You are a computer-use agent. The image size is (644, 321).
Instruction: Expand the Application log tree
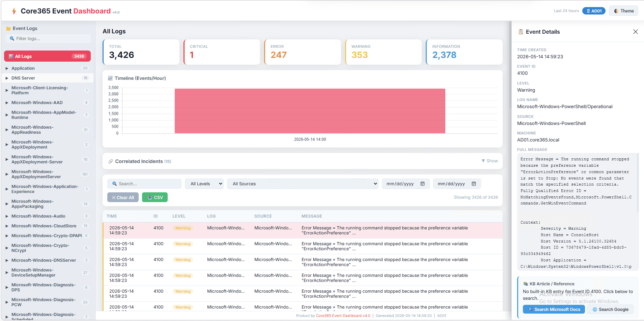7,68
